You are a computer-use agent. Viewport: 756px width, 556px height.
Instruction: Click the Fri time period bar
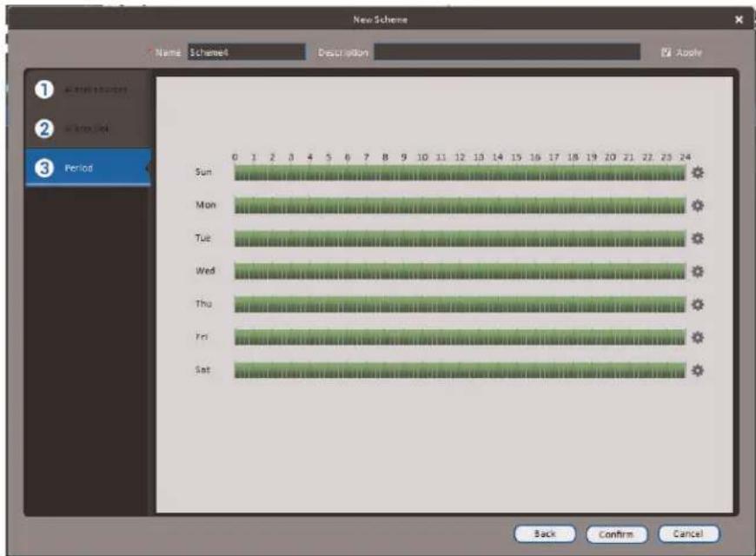point(460,338)
